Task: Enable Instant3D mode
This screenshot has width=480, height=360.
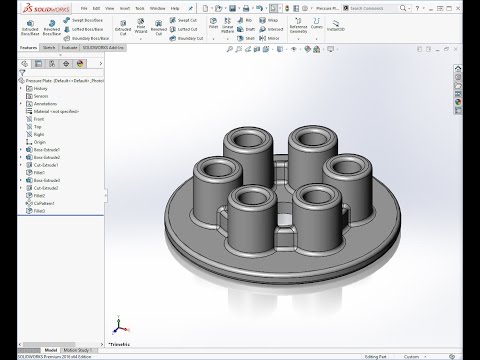Action: [x=336, y=25]
